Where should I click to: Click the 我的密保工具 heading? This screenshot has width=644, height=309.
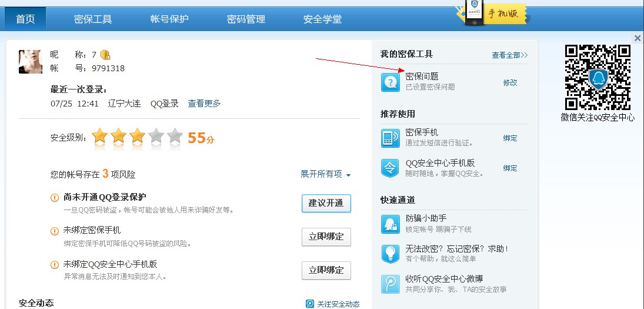(x=406, y=54)
